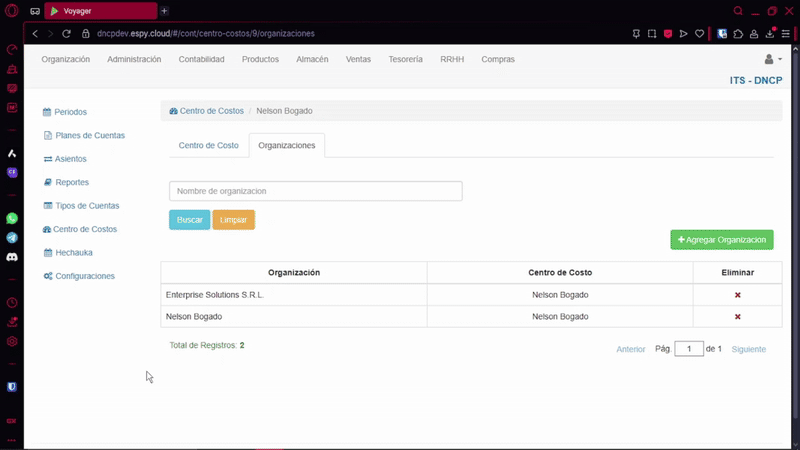Delete the Enterprise Solutions S.R.L. row

tap(738, 295)
